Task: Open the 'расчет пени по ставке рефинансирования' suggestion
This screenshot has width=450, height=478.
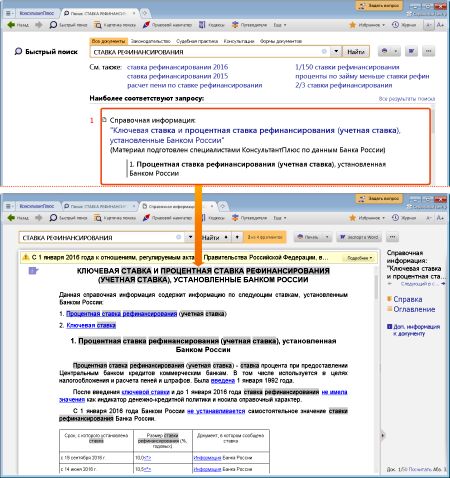Action: coord(194,85)
